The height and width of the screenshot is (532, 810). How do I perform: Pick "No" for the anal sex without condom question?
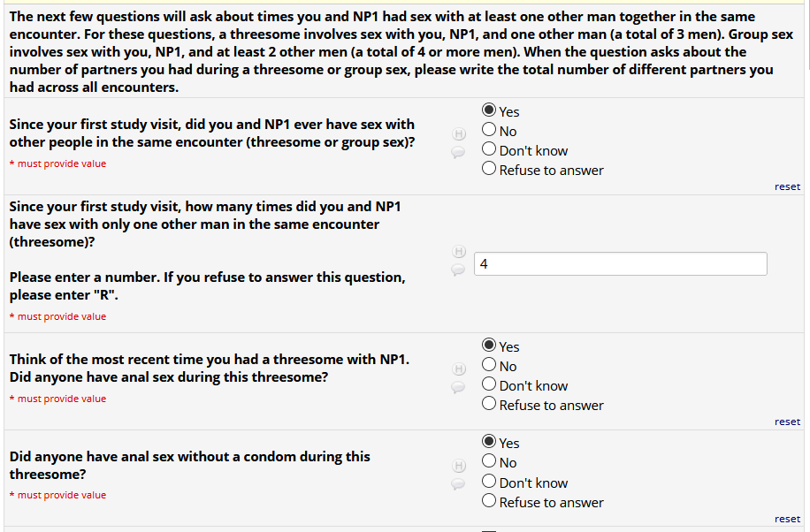tap(489, 462)
